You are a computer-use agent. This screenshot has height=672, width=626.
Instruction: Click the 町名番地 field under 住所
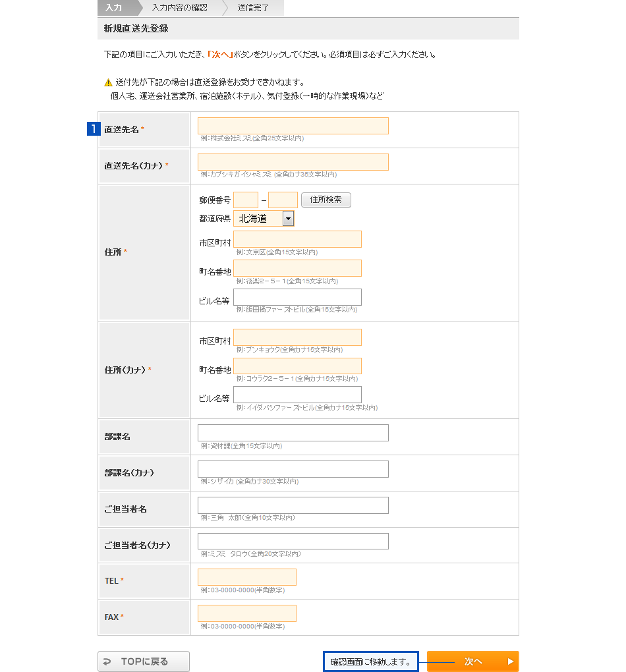[x=297, y=268]
